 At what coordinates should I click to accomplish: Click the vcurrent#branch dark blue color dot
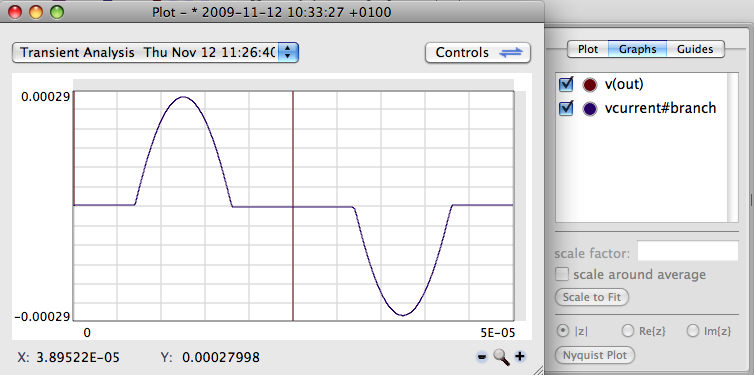pos(590,109)
